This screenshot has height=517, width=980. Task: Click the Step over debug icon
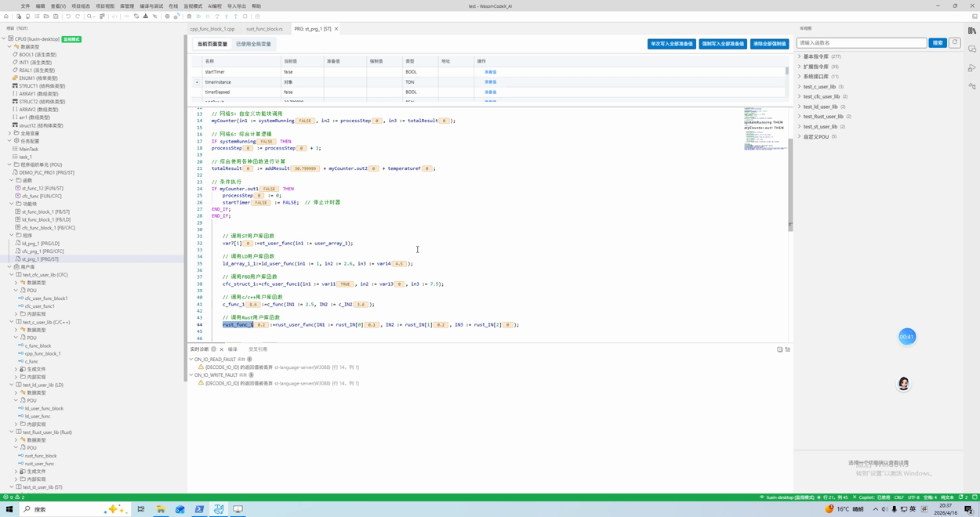point(217,16)
